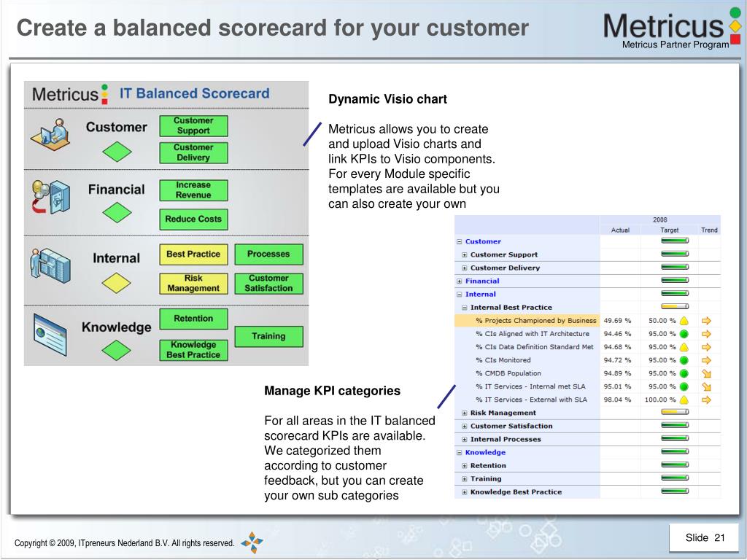The height and width of the screenshot is (560, 747).
Task: Select highlighted % Projects Championed by Business row
Action: pos(526,321)
